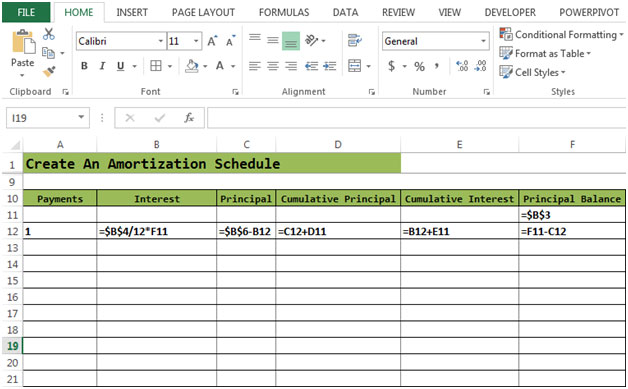Viewport: 628px width, 389px height.
Task: Open Number format dialog launcher
Action: [x=487, y=92]
